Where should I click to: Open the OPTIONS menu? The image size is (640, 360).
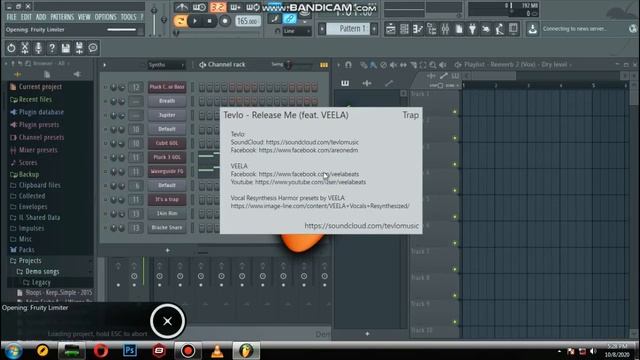[106, 17]
